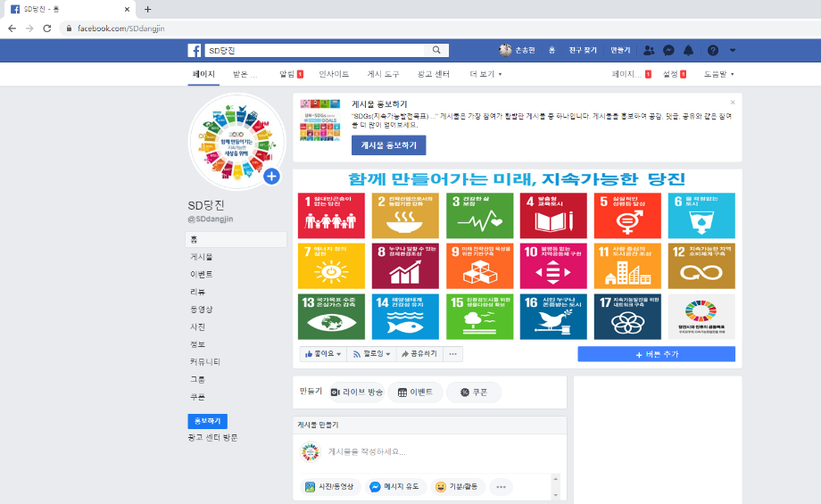
Task: Click the Facebook search input field
Action: click(315, 50)
